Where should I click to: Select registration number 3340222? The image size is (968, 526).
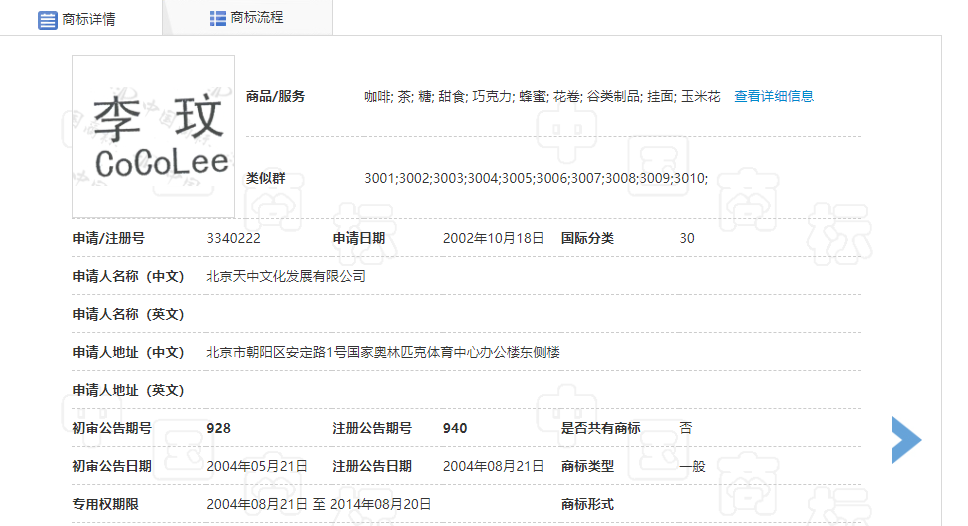(233, 238)
